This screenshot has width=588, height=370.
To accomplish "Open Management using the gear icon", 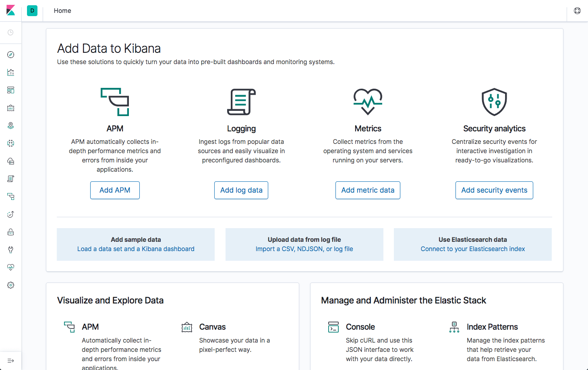I will (10, 285).
